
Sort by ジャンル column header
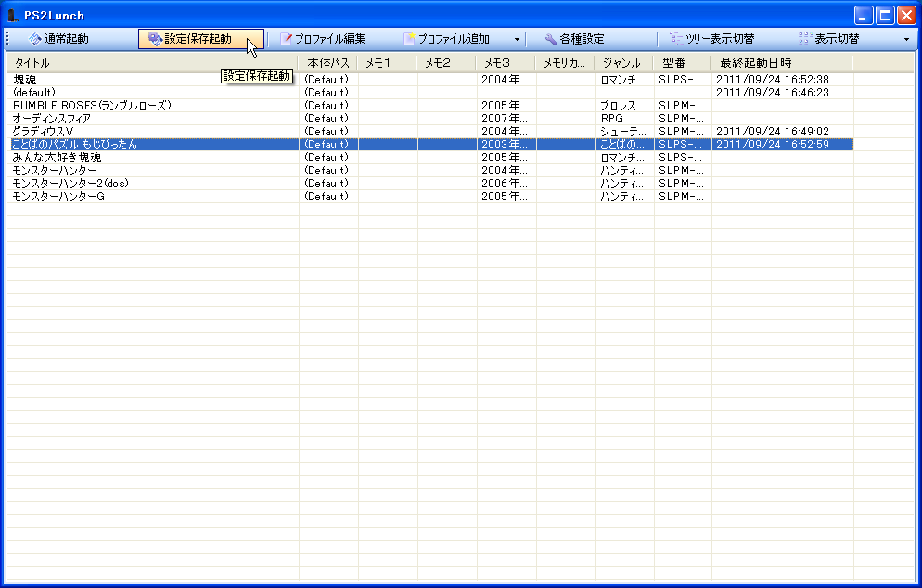pos(624,62)
